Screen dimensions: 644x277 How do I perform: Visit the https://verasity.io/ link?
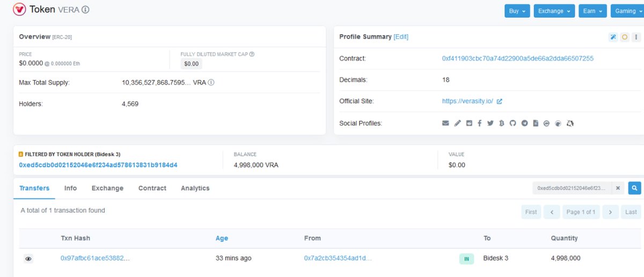click(467, 101)
